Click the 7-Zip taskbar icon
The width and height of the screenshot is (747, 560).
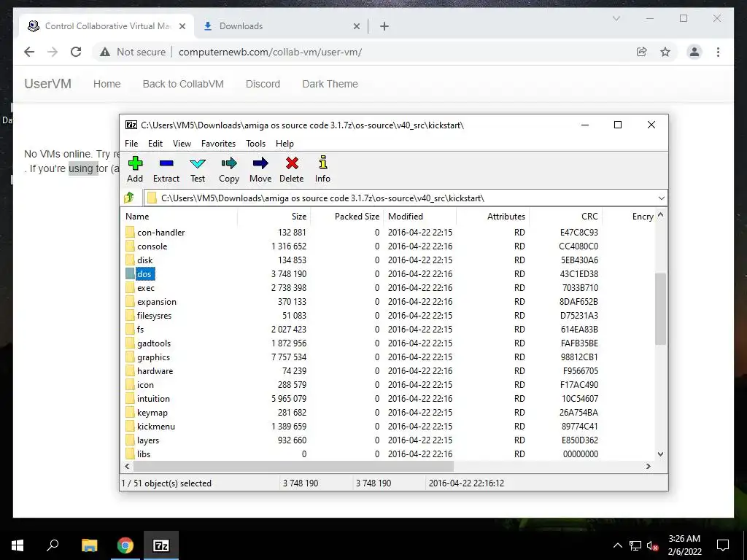pos(161,545)
